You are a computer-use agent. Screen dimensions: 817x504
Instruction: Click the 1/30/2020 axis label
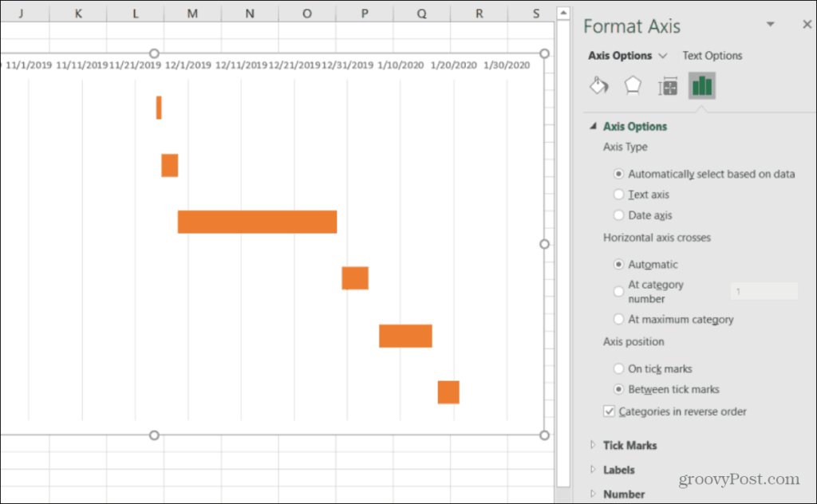pos(507,65)
